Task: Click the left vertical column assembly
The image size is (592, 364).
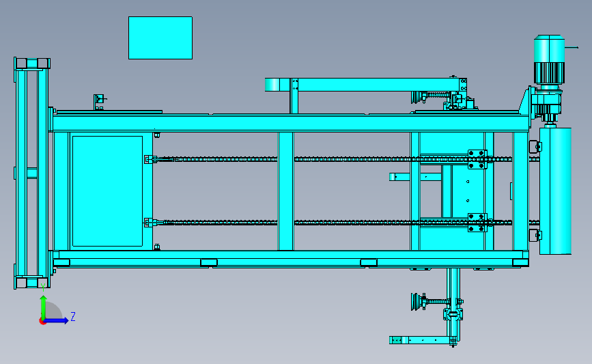Action: [x=32, y=173]
